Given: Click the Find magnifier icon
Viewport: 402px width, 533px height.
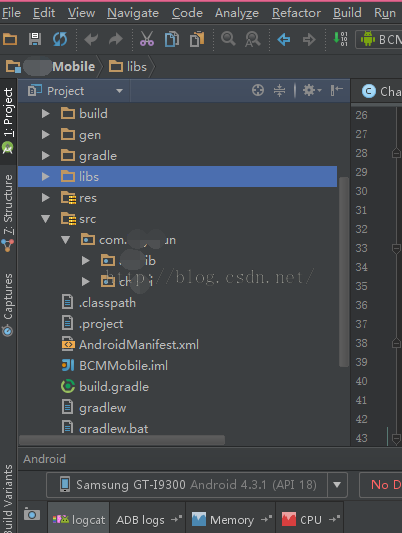Looking at the screenshot, I should point(228,39).
